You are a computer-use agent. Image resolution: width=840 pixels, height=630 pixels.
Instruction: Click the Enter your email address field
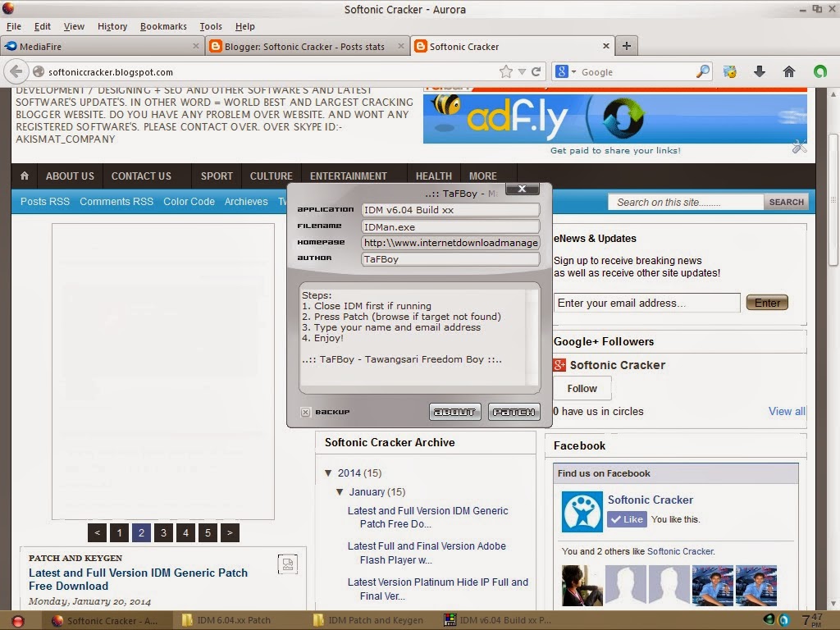coord(646,303)
